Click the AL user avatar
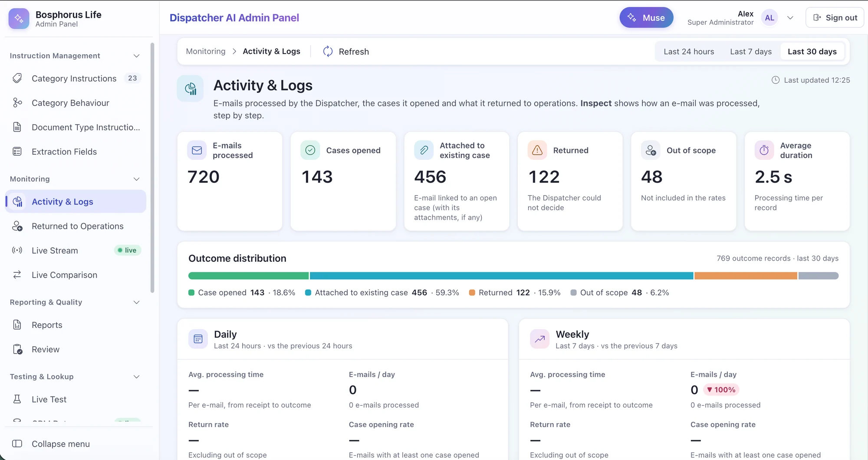Image resolution: width=868 pixels, height=460 pixels. (769, 18)
